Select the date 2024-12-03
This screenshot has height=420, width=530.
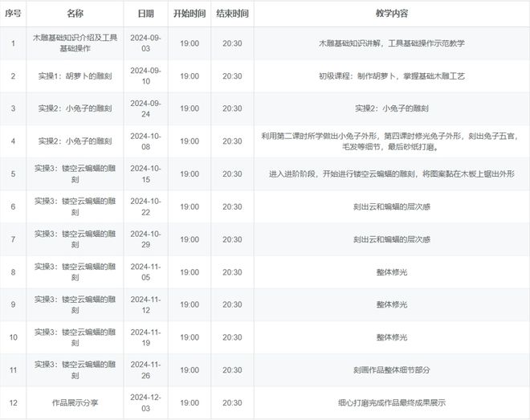coord(145,402)
